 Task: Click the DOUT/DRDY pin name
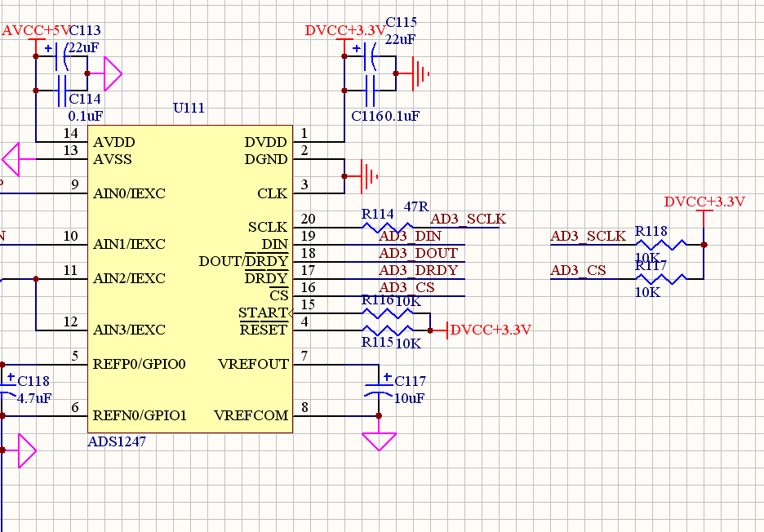click(243, 261)
